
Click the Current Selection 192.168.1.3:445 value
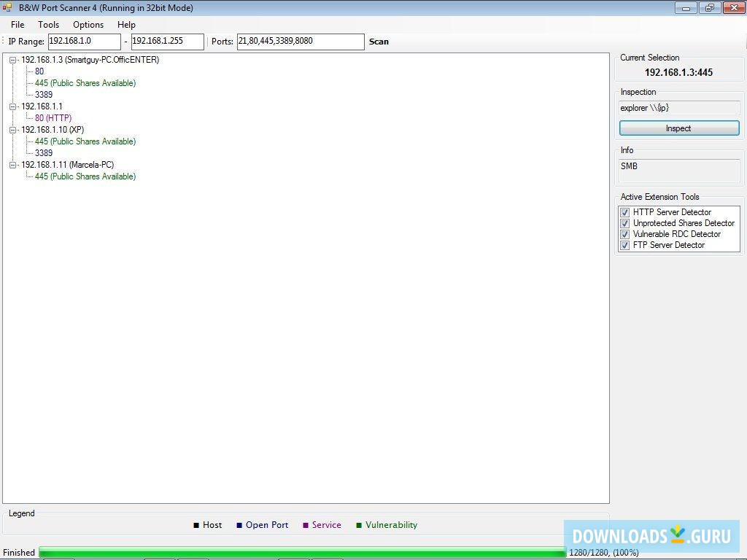678,72
